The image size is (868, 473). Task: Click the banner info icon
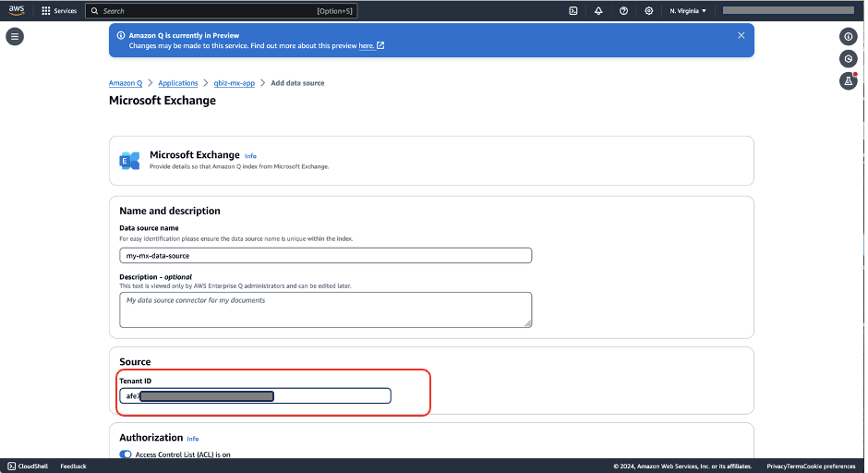pos(121,35)
